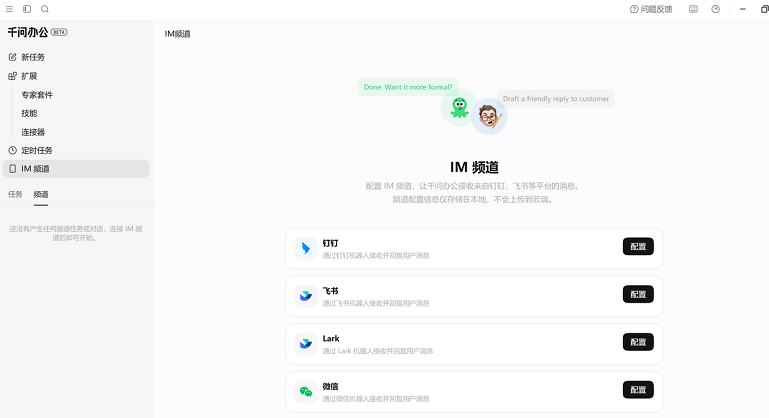Click the 飞书 logo icon
The width and height of the screenshot is (769, 418).
click(306, 296)
